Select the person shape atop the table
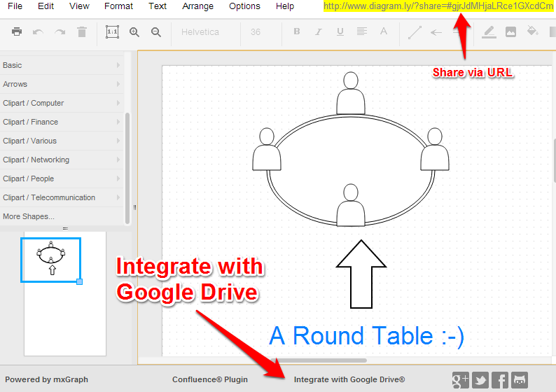 click(x=351, y=93)
